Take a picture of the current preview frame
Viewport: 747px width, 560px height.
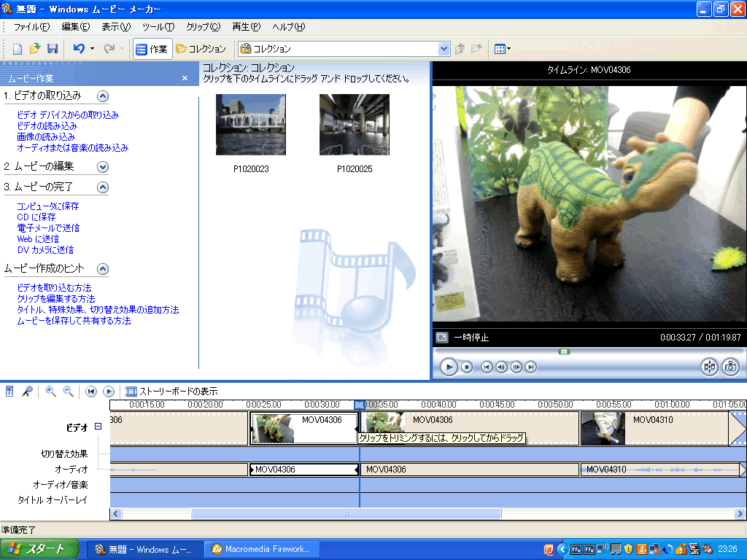tap(730, 367)
